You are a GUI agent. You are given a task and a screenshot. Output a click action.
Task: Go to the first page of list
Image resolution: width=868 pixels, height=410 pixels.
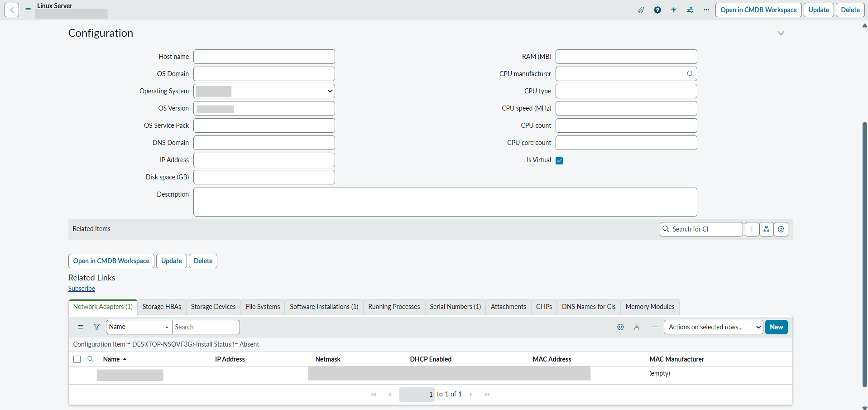[374, 395]
